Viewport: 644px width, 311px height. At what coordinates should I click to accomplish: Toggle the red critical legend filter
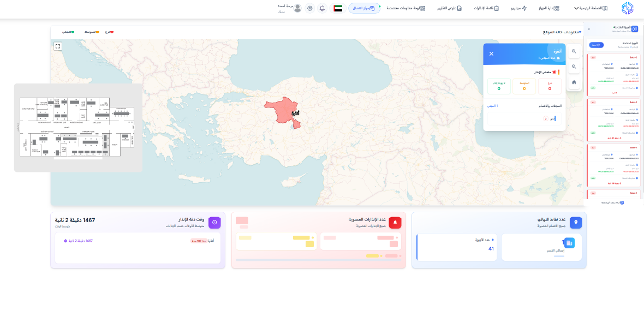[110, 32]
